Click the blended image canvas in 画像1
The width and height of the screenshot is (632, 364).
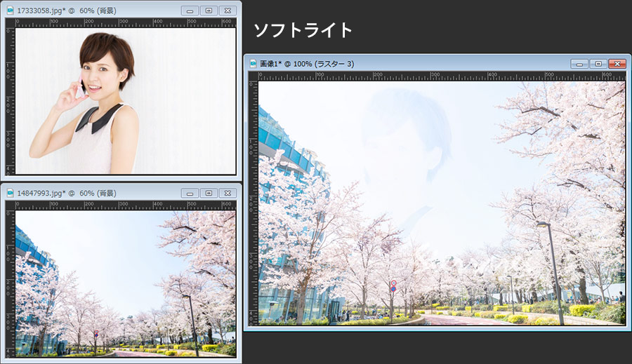coord(441,202)
